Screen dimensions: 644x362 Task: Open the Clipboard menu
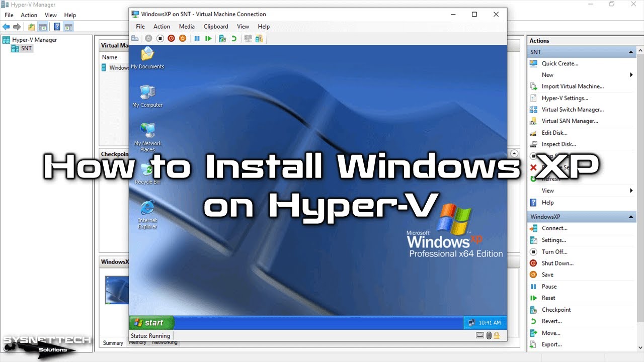click(x=216, y=27)
